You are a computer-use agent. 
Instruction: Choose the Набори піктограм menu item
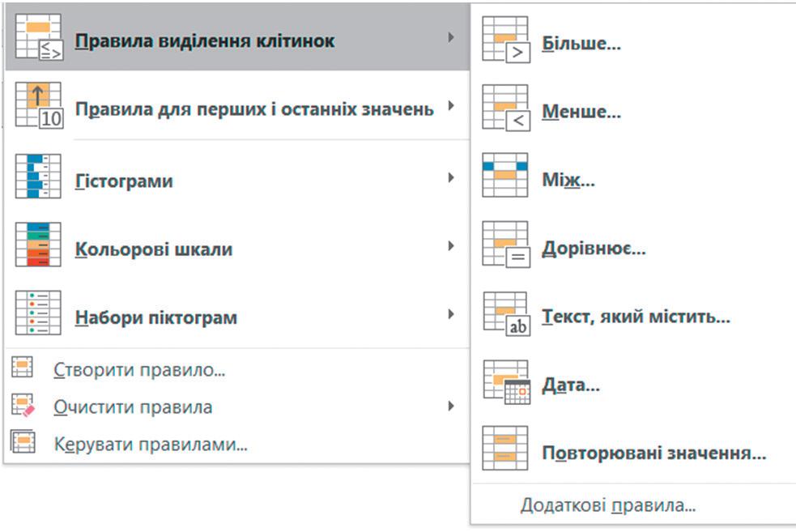(x=156, y=317)
